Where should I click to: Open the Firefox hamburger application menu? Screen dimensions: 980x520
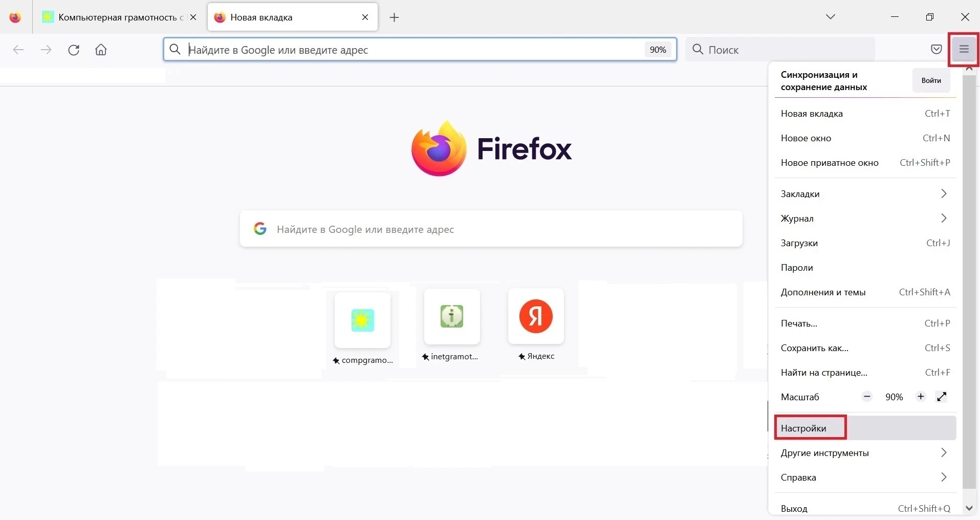click(964, 50)
